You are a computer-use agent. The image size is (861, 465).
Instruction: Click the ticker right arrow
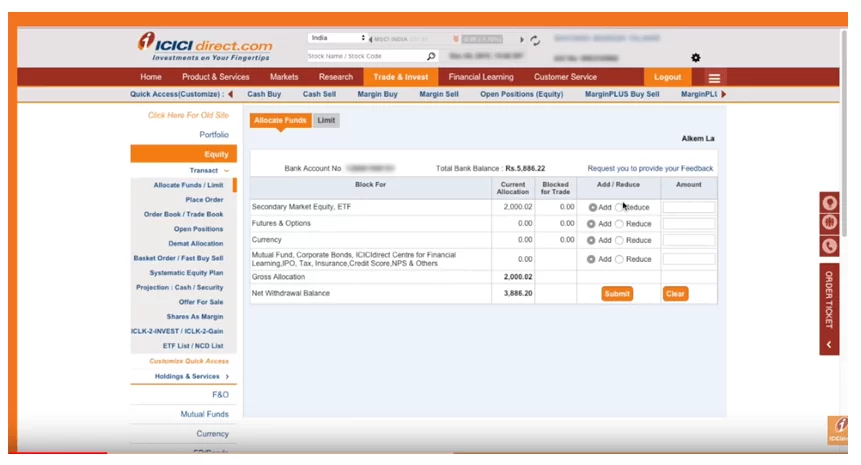click(x=522, y=40)
